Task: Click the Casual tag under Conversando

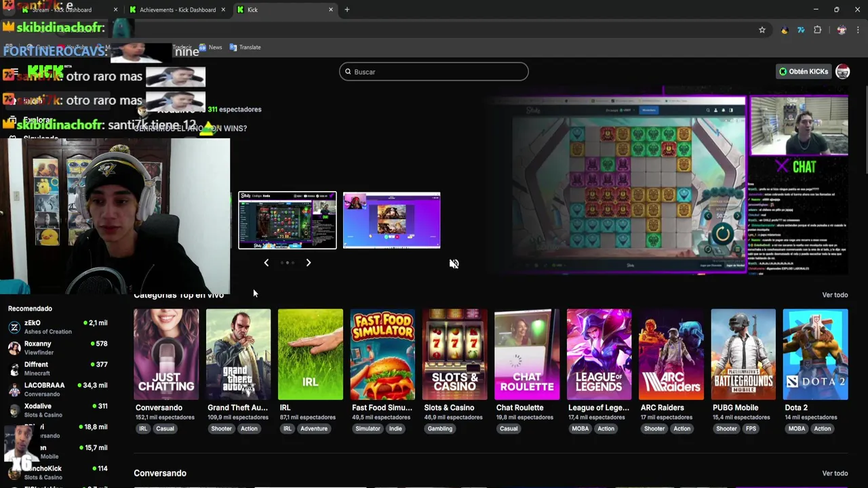Action: [x=165, y=428]
